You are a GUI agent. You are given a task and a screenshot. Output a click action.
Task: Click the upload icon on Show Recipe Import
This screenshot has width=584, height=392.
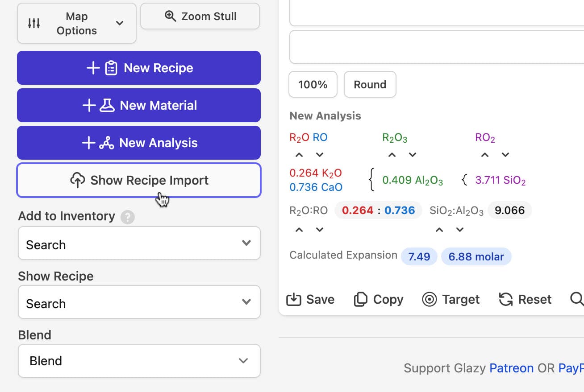(x=78, y=180)
